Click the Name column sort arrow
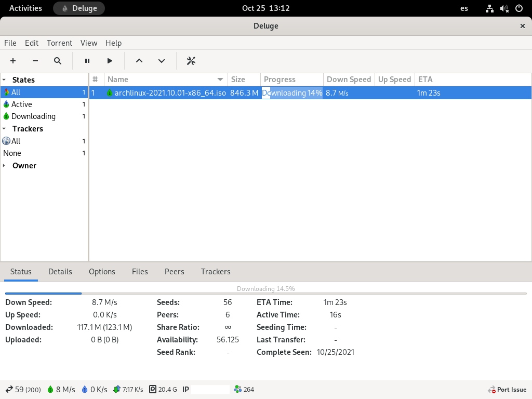The height and width of the screenshot is (399, 532). (220, 79)
